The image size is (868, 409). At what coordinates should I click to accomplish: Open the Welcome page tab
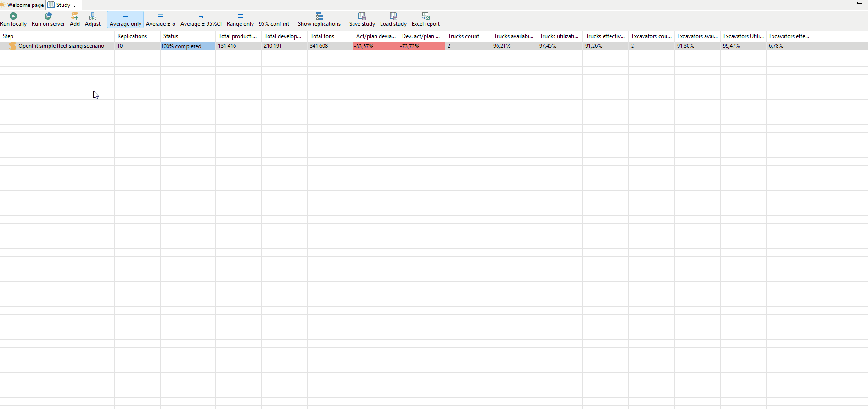click(22, 5)
